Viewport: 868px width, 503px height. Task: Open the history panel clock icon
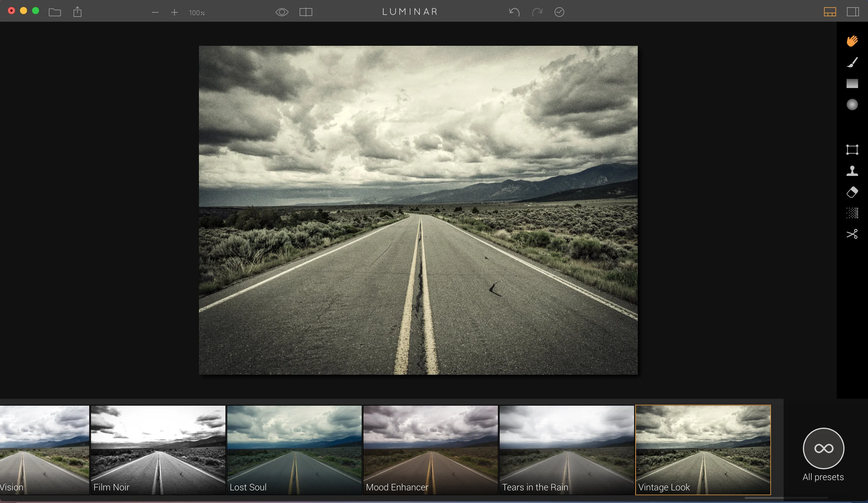559,12
